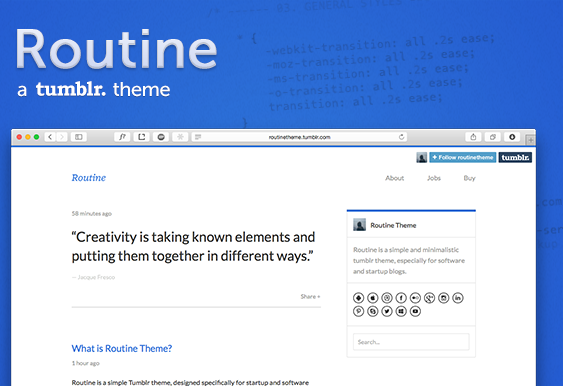The height and width of the screenshot is (386, 563).
Task: Click the Routine Theme sidebar avatar
Action: point(359,225)
